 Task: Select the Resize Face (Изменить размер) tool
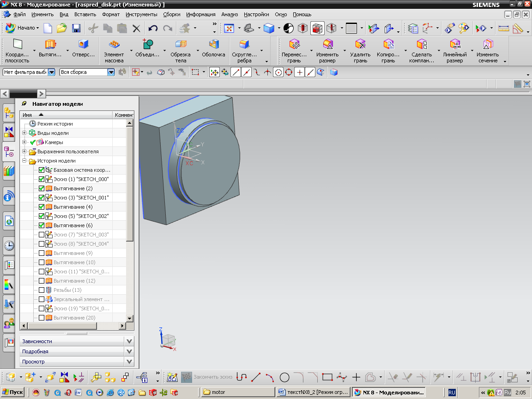pyautogui.click(x=327, y=51)
